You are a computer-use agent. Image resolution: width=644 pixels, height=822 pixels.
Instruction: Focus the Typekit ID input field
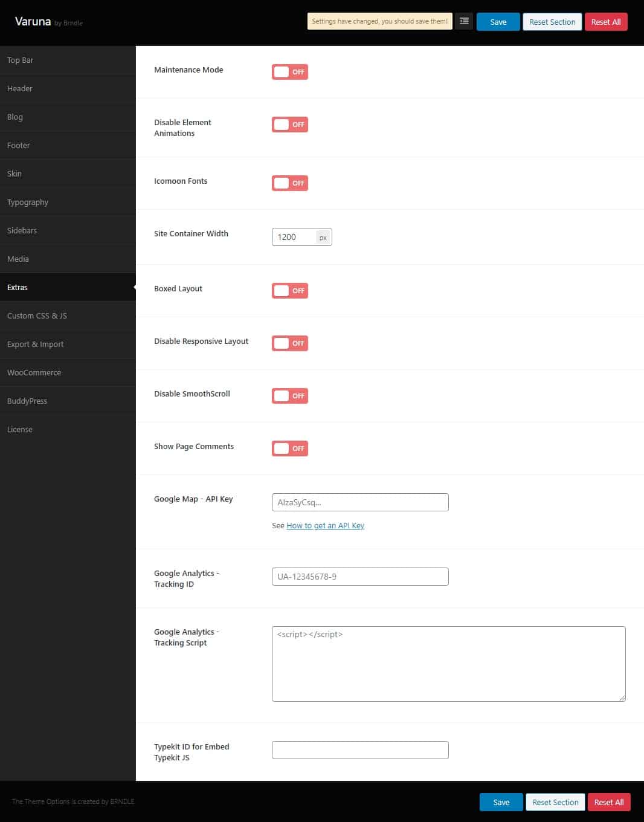click(x=360, y=750)
